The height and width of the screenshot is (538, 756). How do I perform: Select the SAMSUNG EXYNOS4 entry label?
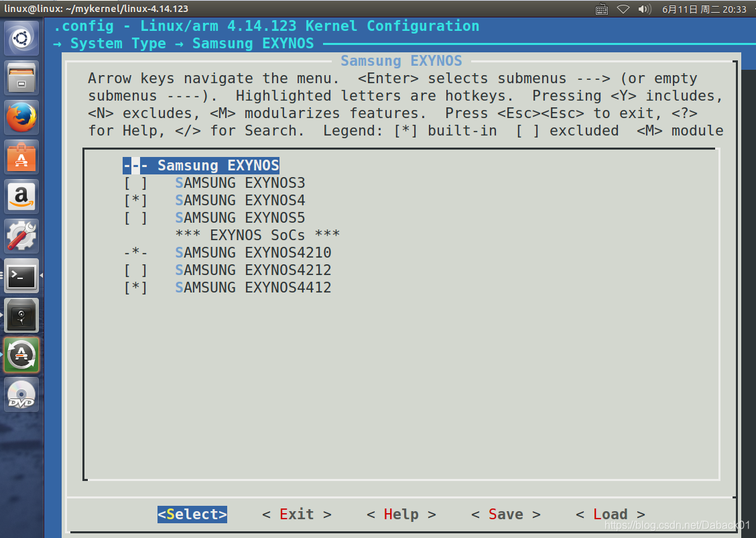tap(240, 201)
